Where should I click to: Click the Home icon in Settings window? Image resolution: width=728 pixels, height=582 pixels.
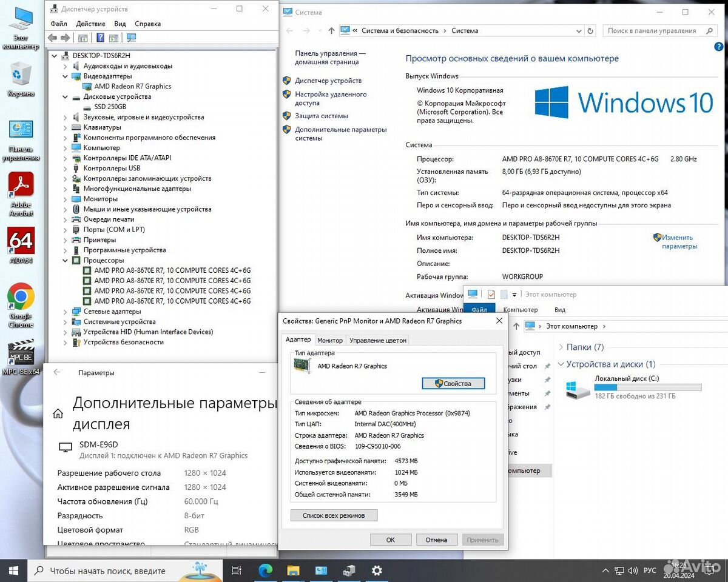58,413
